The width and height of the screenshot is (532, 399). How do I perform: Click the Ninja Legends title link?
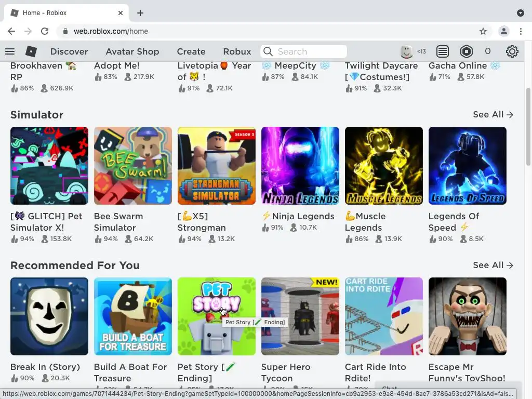pos(298,216)
